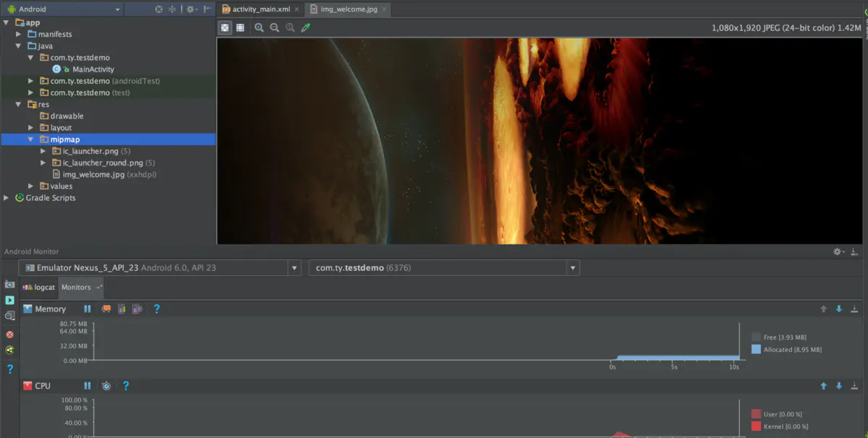Expand the manifests folder
This screenshot has width=868, height=438.
point(19,34)
